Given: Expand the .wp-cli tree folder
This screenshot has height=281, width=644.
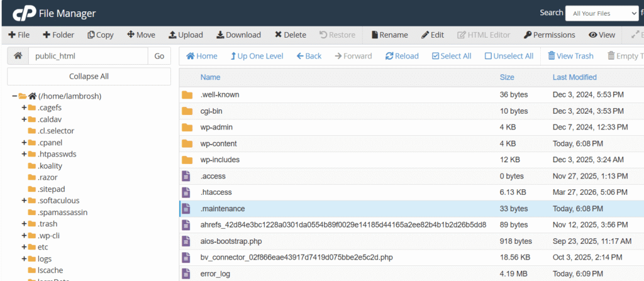Looking at the screenshot, I should point(24,235).
